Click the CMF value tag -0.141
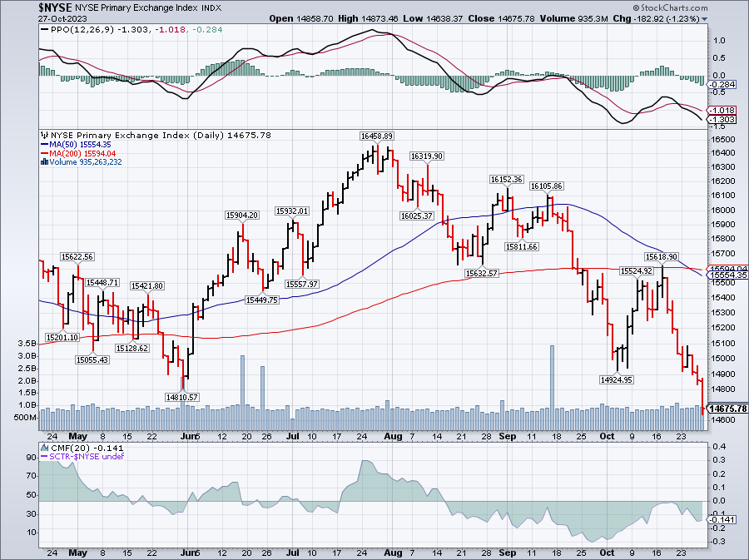The height and width of the screenshot is (560, 749). click(x=721, y=517)
